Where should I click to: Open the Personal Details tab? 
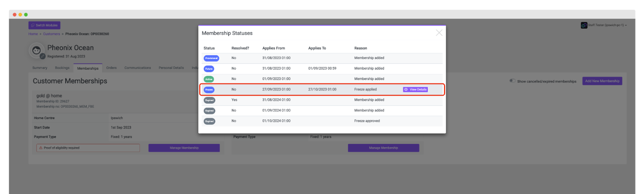coord(171,68)
